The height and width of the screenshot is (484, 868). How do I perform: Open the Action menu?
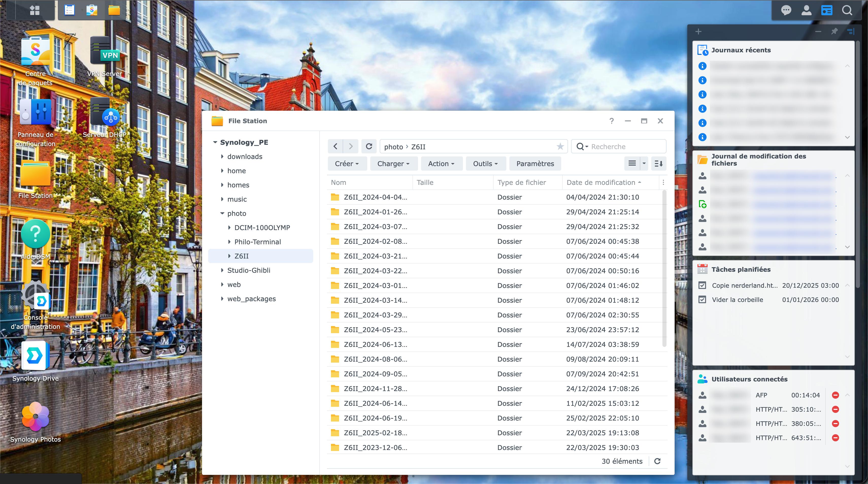(441, 164)
